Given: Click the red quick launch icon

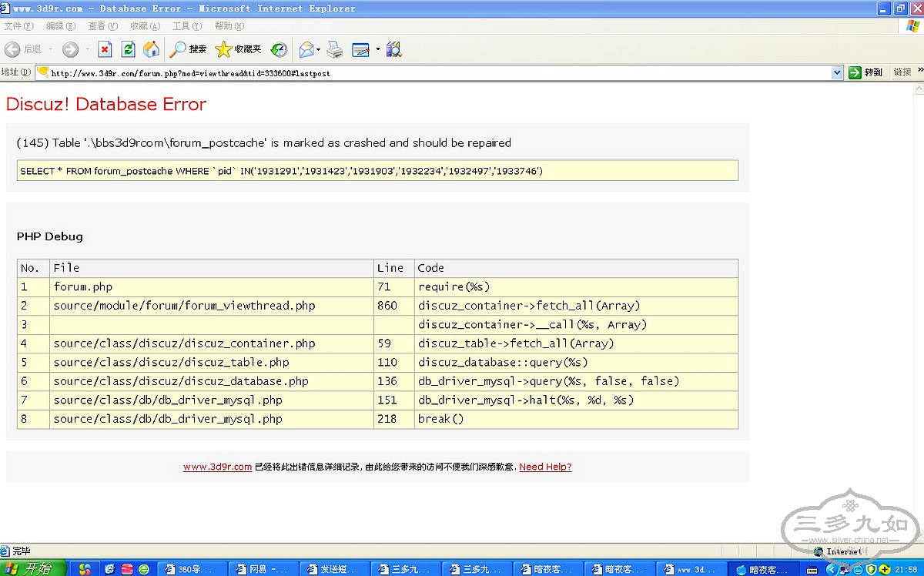Looking at the screenshot, I should (128, 569).
